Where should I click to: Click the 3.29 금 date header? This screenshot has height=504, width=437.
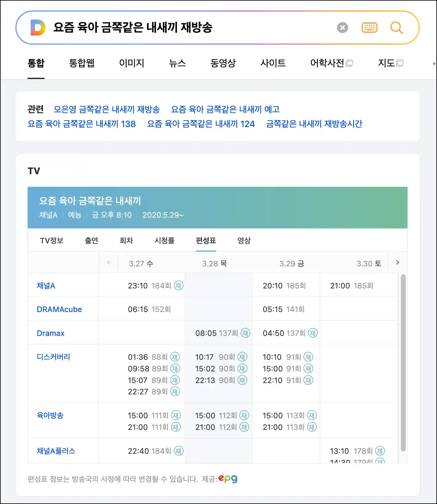tap(292, 264)
